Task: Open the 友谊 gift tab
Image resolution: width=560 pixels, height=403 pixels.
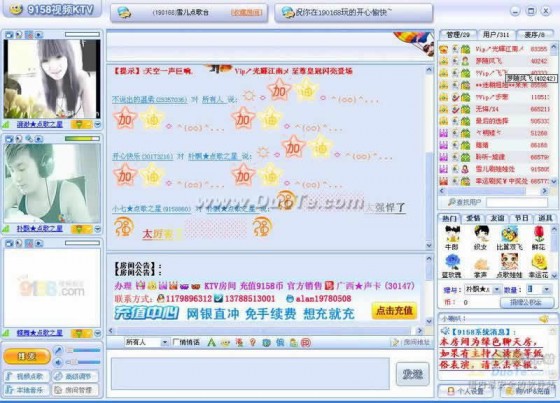Action: click(498, 218)
